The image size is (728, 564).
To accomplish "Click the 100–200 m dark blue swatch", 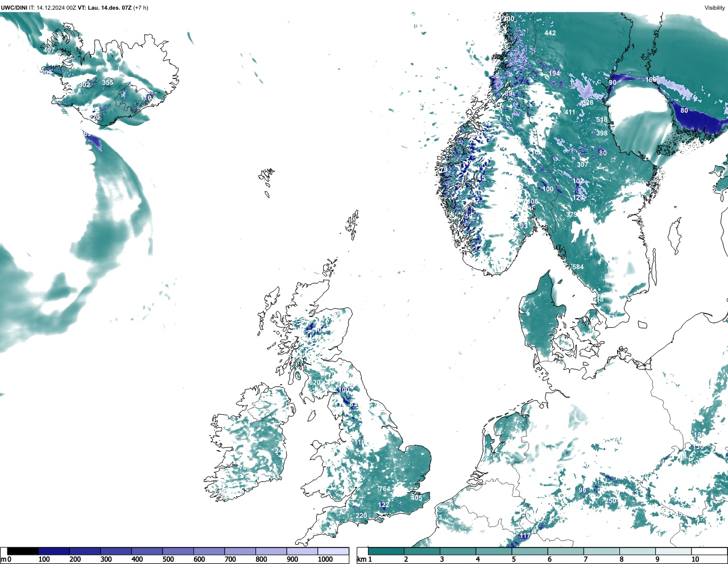I will coord(54,551).
